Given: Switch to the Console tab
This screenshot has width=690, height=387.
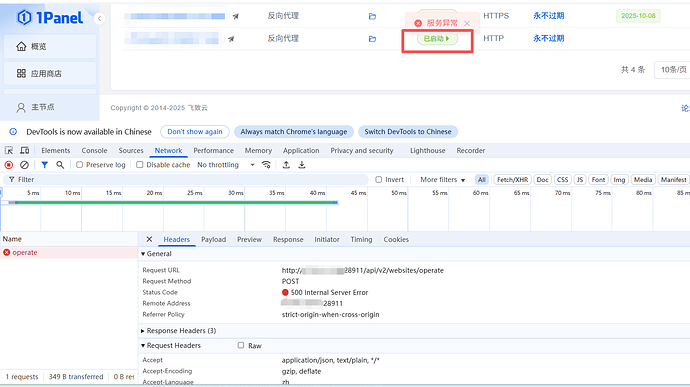Looking at the screenshot, I should 94,151.
